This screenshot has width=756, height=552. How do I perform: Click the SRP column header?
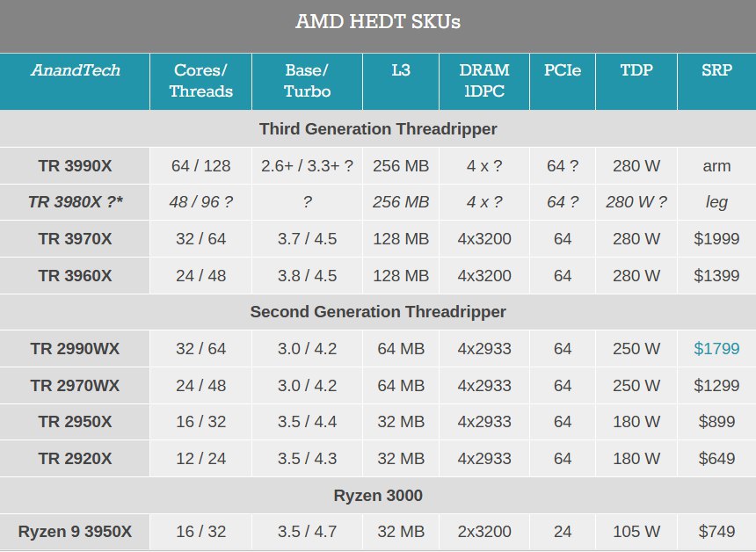pyautogui.click(x=716, y=82)
